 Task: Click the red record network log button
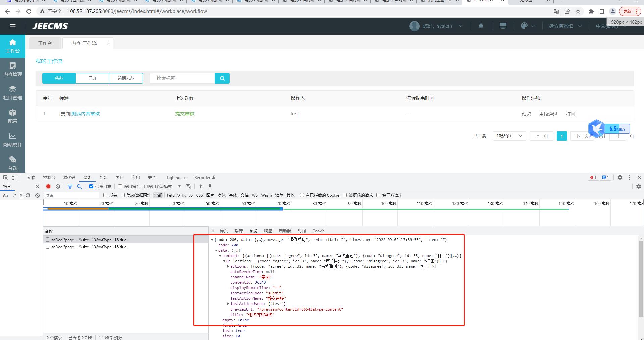point(48,186)
